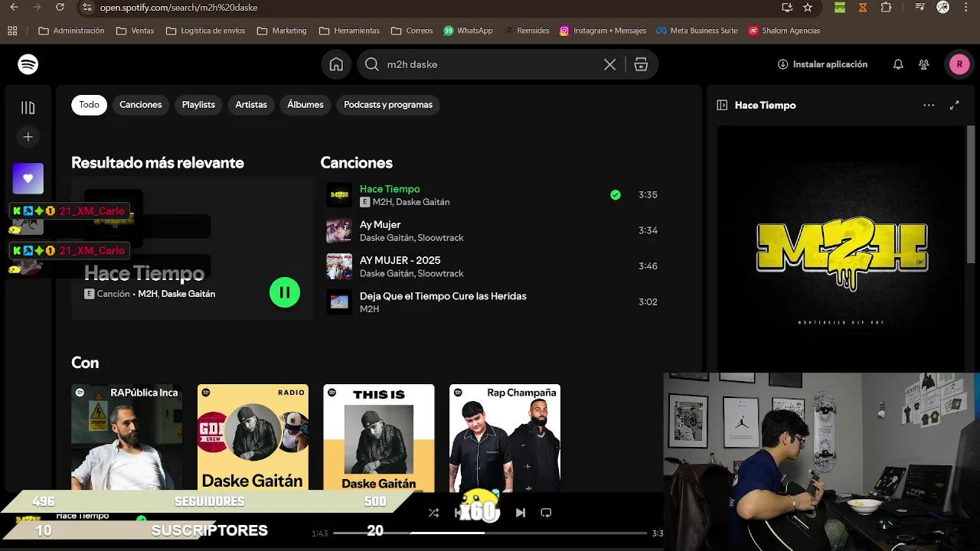Go back in browser

pos(13,7)
